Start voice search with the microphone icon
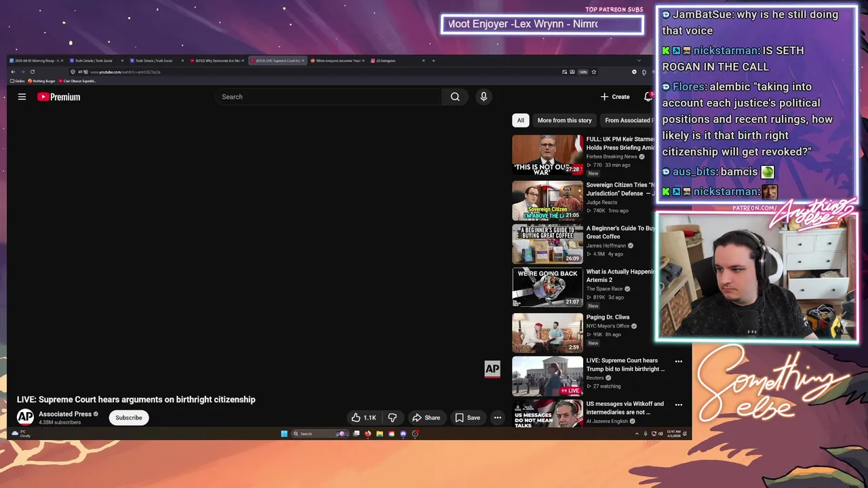Viewport: 868px width, 488px height. click(484, 97)
